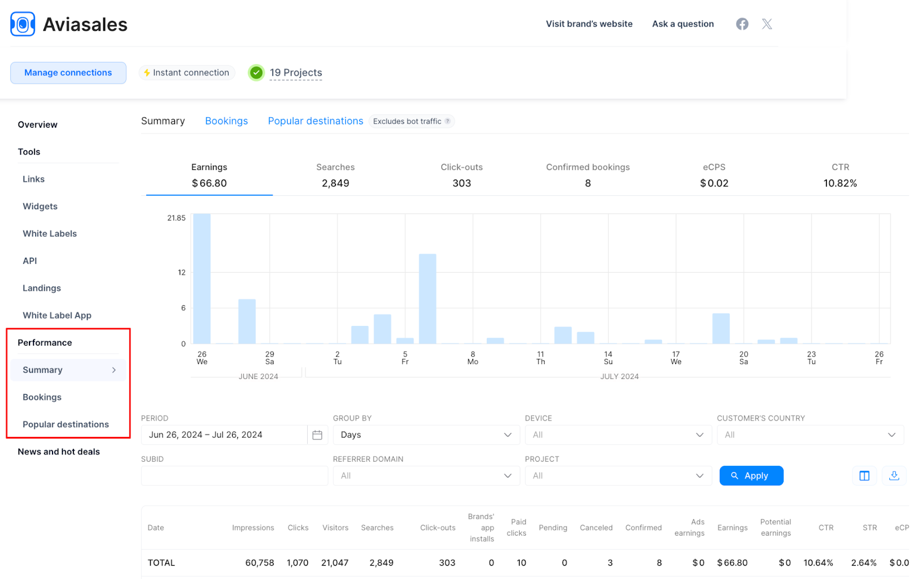Click the green checkmark projects icon
Screen dimensions: 924x579
coord(256,73)
